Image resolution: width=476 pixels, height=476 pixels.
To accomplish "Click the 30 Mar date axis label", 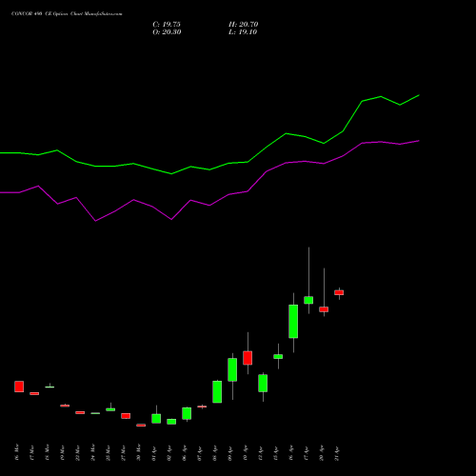I will [x=139, y=452].
